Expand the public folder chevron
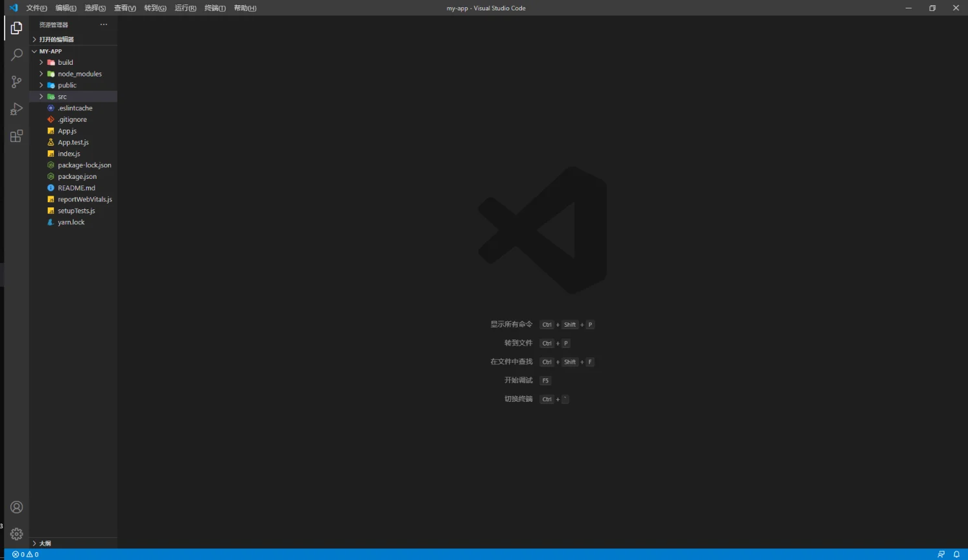Image resolution: width=968 pixels, height=560 pixels. coord(41,85)
